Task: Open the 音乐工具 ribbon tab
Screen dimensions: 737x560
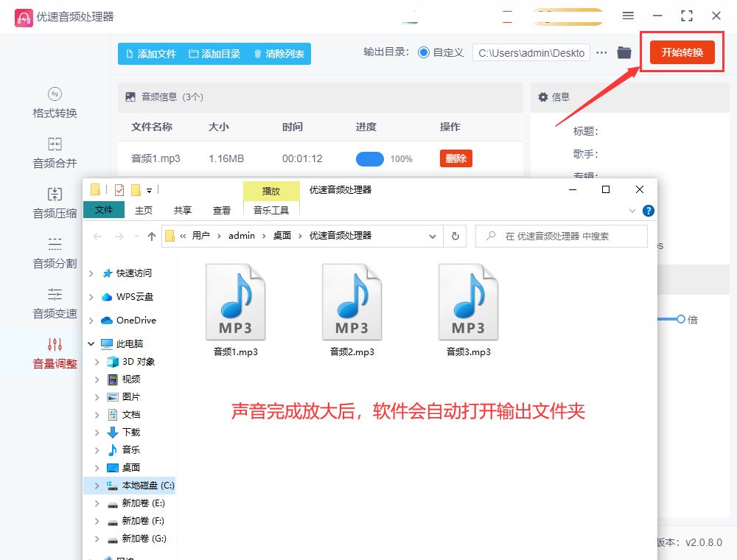Action: (271, 210)
